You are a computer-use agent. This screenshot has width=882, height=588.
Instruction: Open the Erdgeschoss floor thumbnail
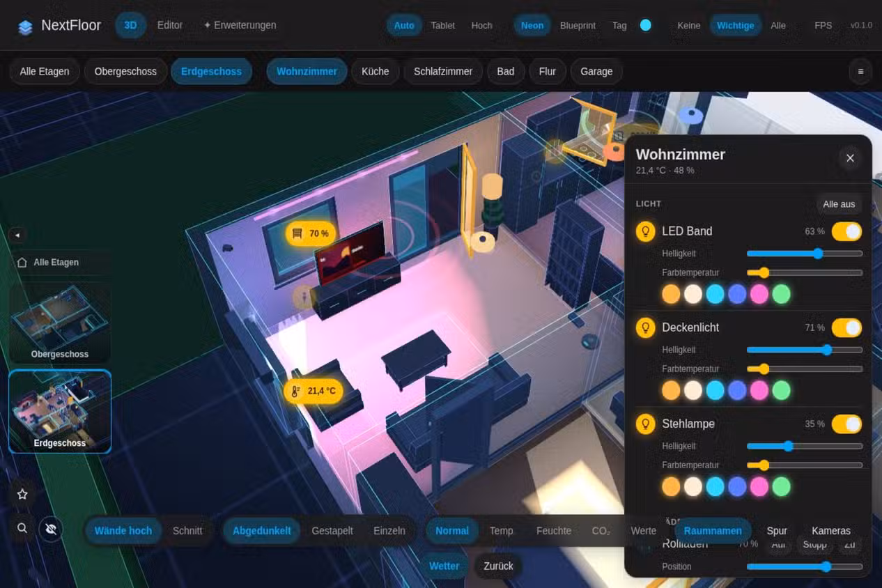(60, 411)
